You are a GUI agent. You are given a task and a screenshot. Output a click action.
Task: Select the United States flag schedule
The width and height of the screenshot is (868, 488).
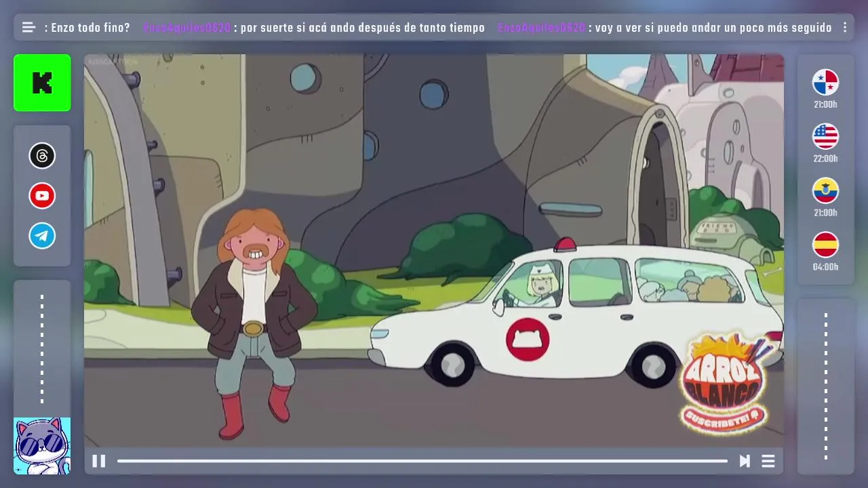pyautogui.click(x=825, y=136)
